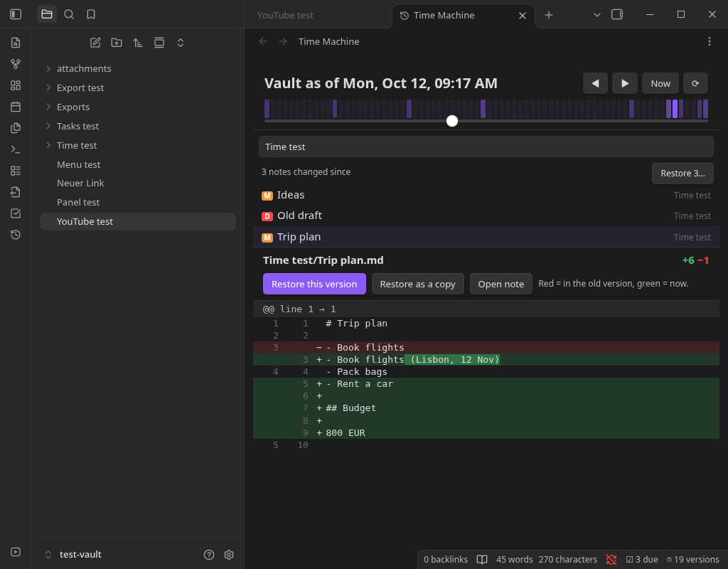Open the settings gear icon
Viewport: 728px width, 569px height.
[x=229, y=555]
